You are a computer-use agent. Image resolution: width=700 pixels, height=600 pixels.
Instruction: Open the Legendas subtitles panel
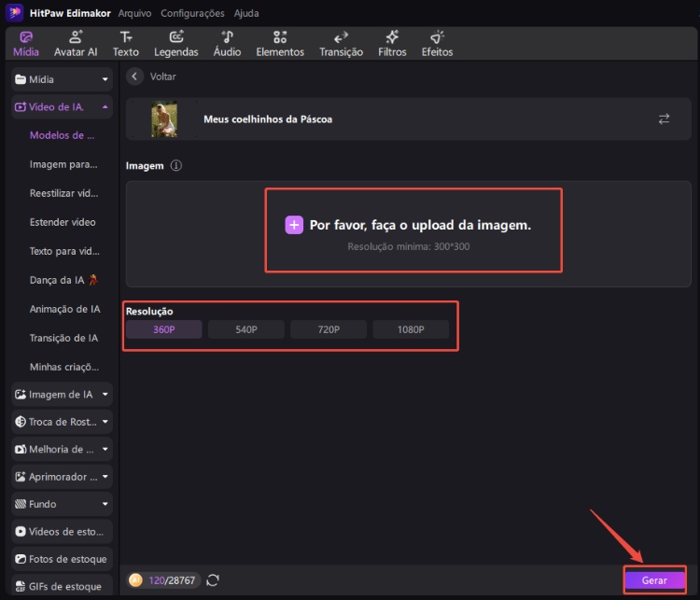point(175,44)
